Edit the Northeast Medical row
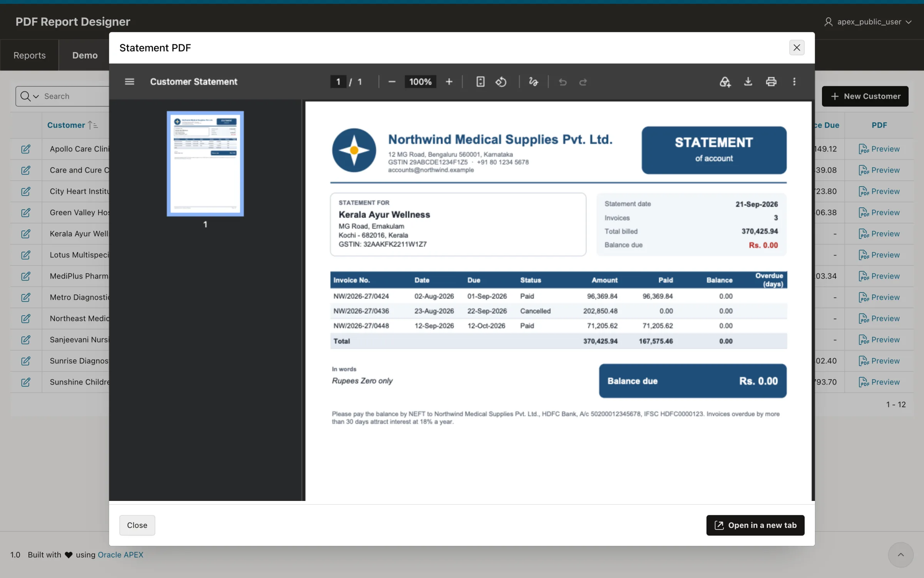Screen dimensions: 924x578 click(26, 319)
